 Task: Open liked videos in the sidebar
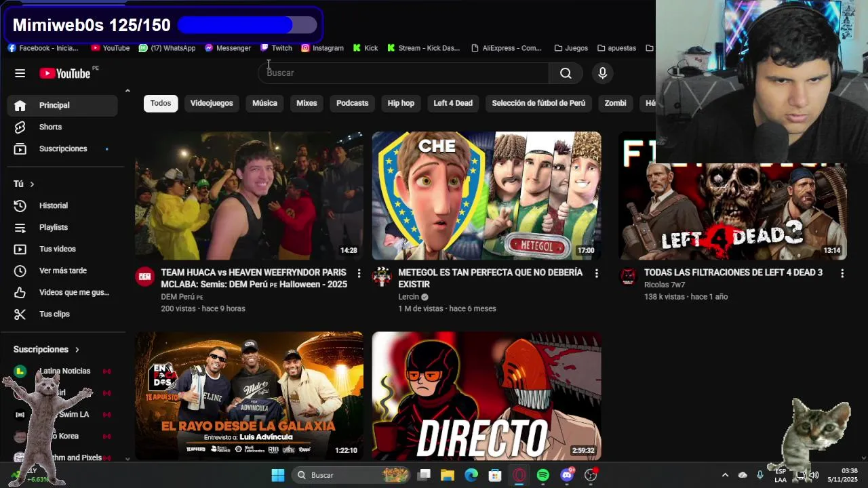(62, 292)
